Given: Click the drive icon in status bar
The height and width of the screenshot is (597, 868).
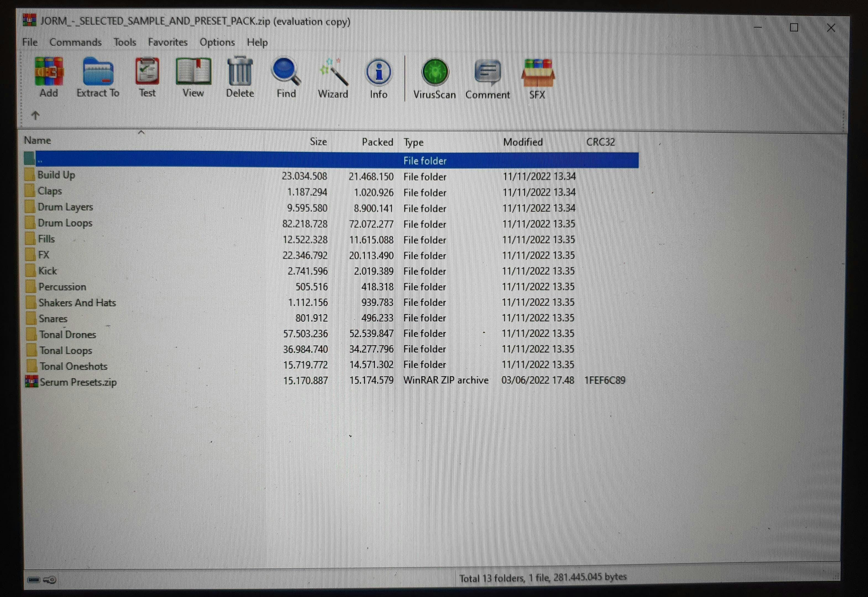Looking at the screenshot, I should 34,579.
